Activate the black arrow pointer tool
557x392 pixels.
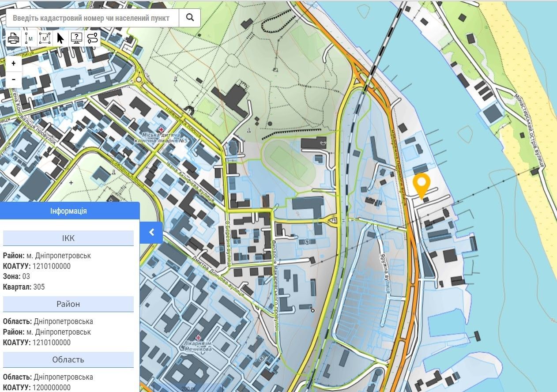[60, 39]
